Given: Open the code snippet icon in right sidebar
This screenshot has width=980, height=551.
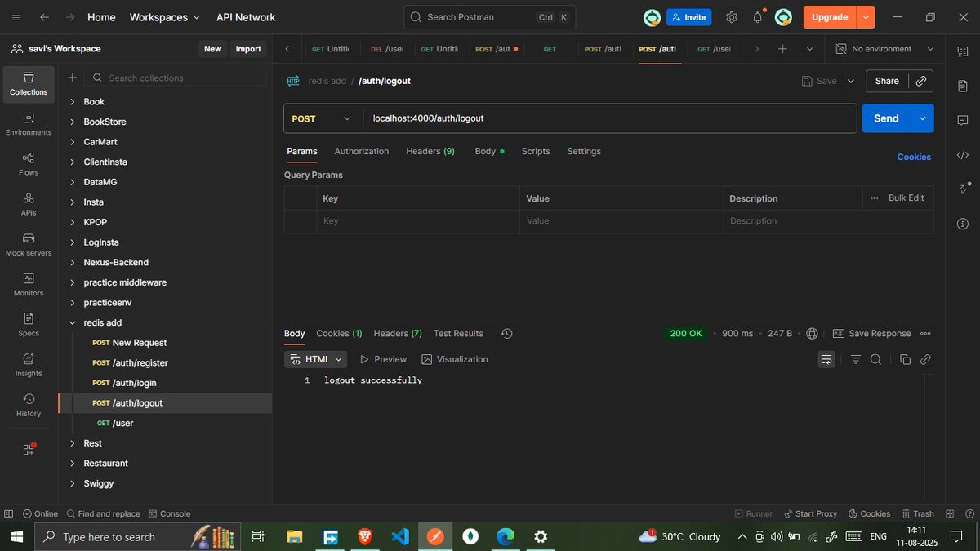Looking at the screenshot, I should click(x=963, y=155).
